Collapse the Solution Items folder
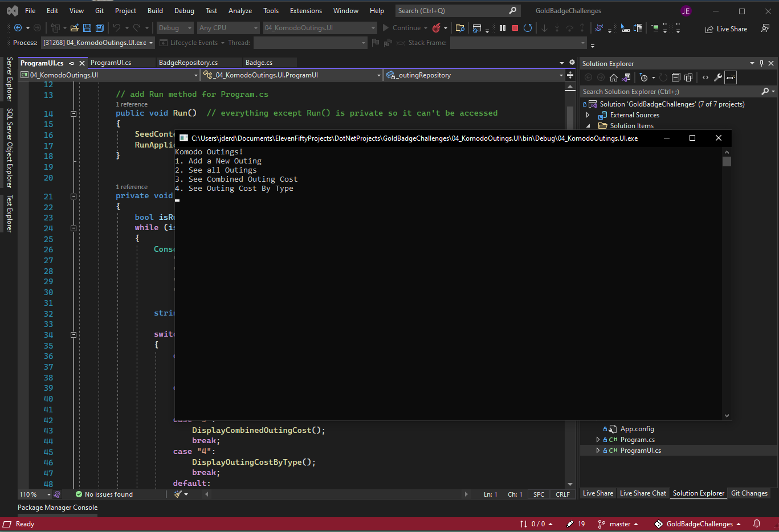Viewport: 779px width, 532px height. pos(588,126)
